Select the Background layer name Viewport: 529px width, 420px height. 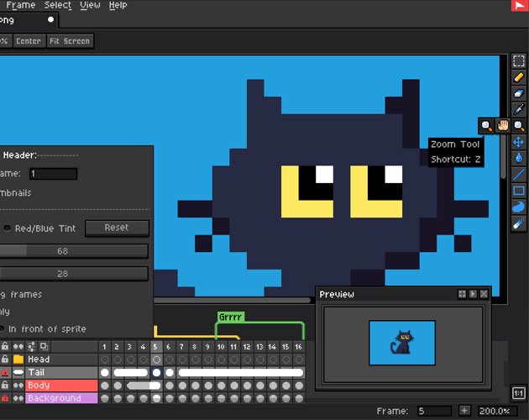[x=62, y=398]
